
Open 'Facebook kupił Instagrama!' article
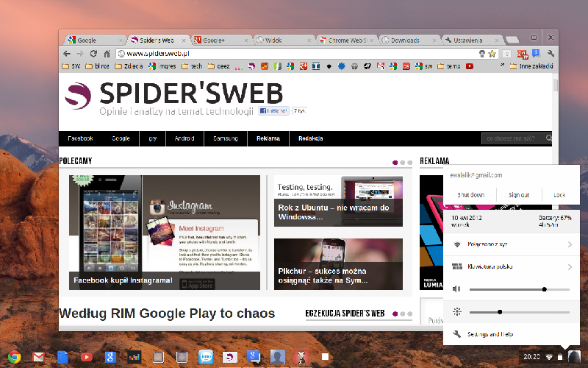(x=123, y=280)
